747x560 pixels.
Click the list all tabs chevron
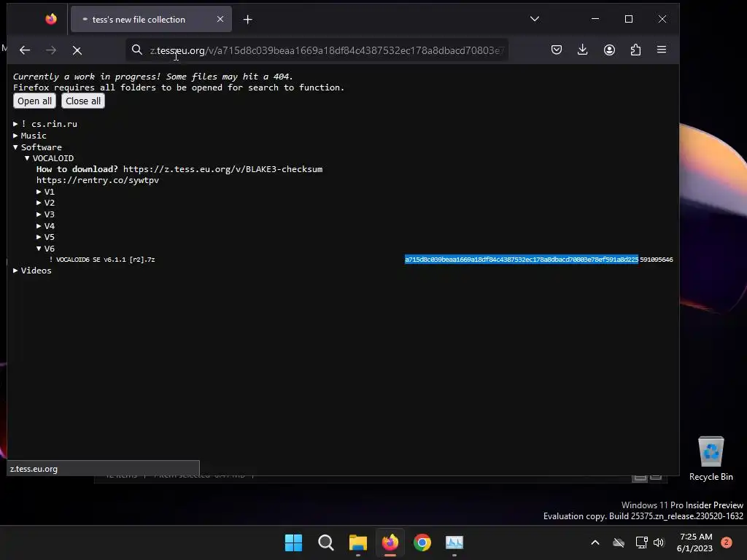click(x=535, y=19)
